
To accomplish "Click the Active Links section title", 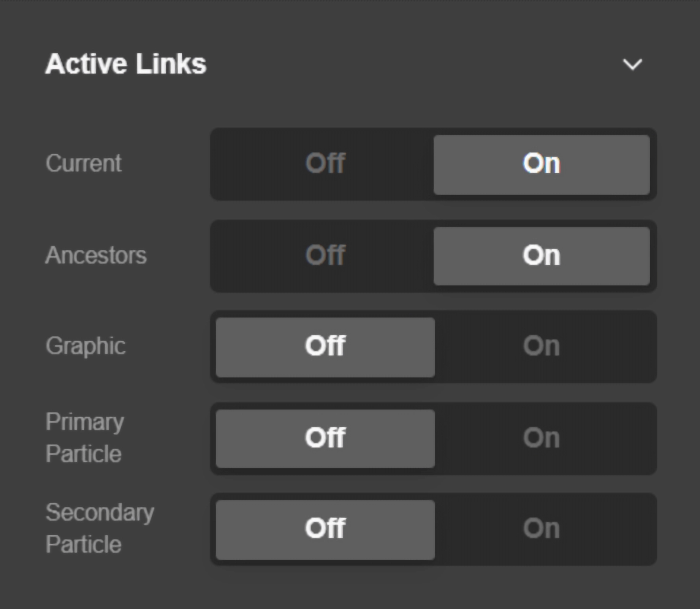I will [126, 64].
